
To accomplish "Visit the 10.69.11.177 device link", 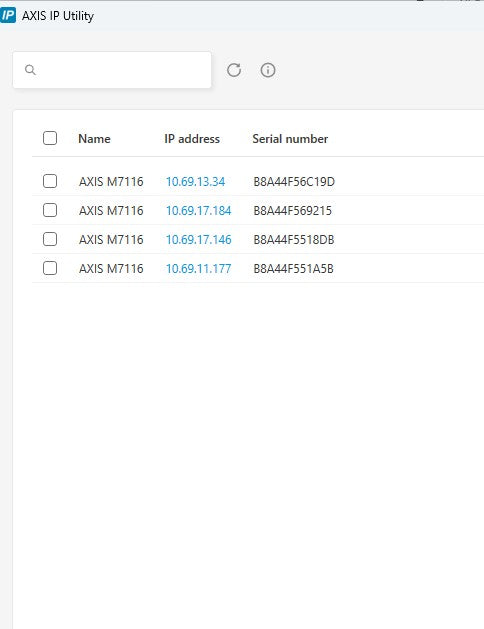I will coord(198,268).
